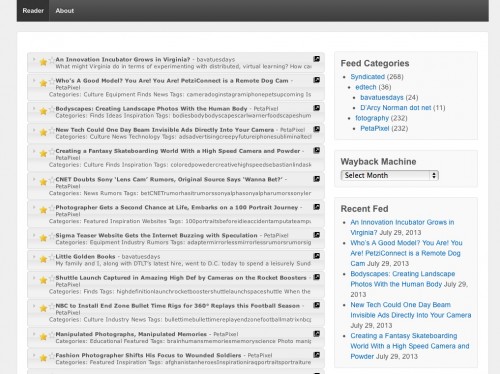The width and height of the screenshot is (500, 374).
Task: Toggle gold star on Bodyscapes row
Action: (x=43, y=111)
